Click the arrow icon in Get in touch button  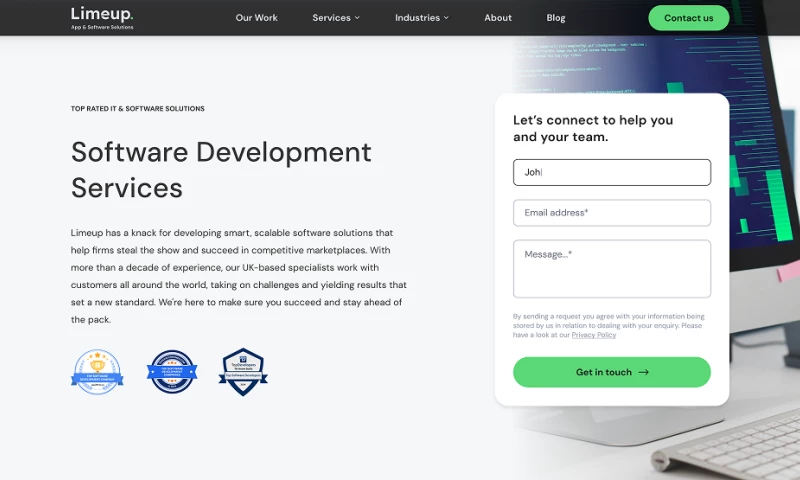(x=643, y=372)
